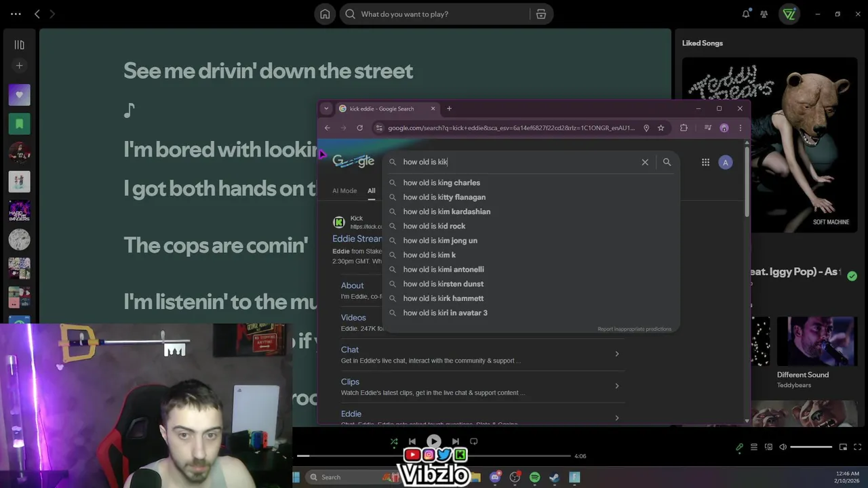The height and width of the screenshot is (488, 868).
Task: Open the 'Liked Songs' heading in Spotify's right panel
Action: click(703, 43)
